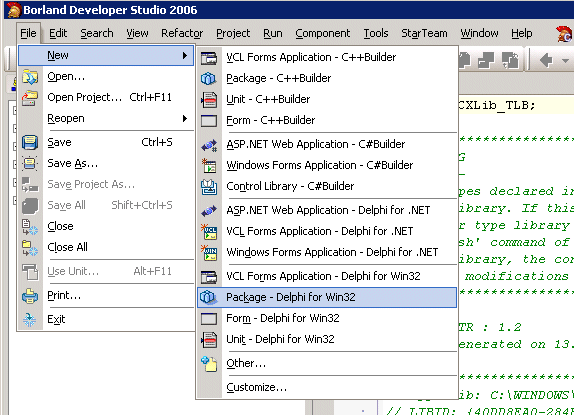The image size is (574, 415).
Task: Click the VCL Forms Application C++Builder icon
Action: coord(209,58)
